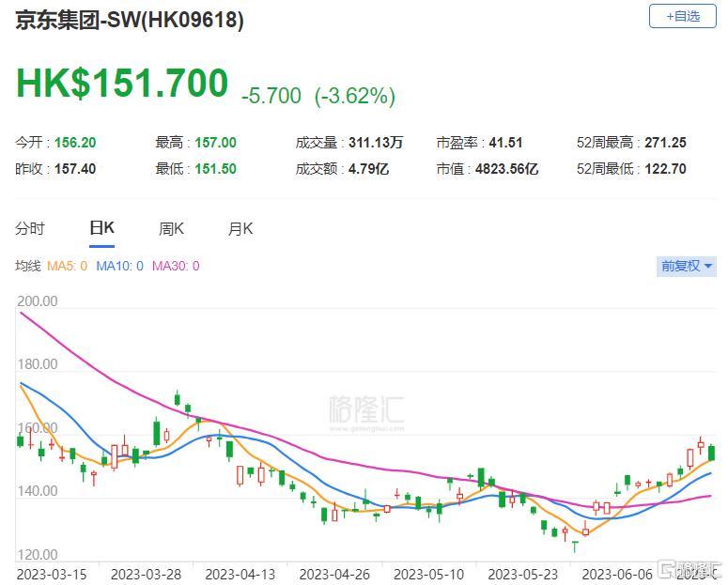Click the 格隆汇 watermark logo in chart center
The image size is (728, 585).
365,410
